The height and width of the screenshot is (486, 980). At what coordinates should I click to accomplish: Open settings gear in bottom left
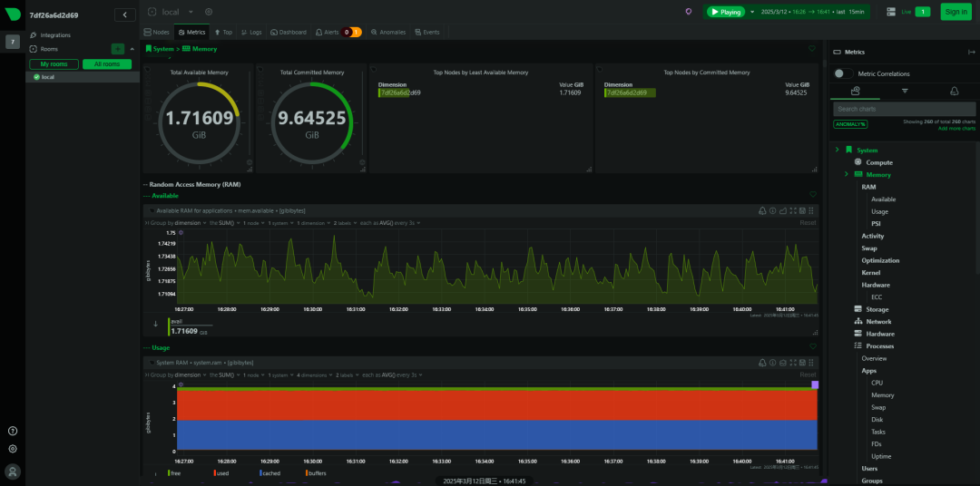click(x=13, y=449)
